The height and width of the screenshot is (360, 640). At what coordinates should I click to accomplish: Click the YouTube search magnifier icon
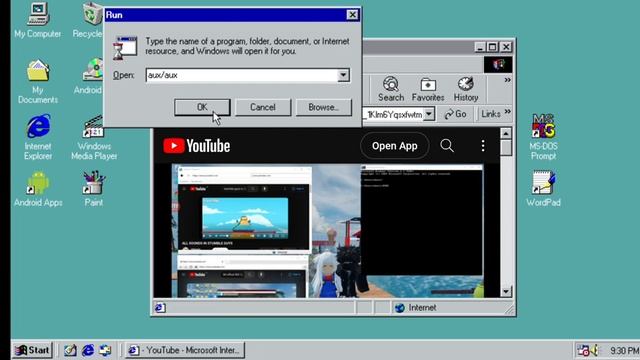point(447,146)
